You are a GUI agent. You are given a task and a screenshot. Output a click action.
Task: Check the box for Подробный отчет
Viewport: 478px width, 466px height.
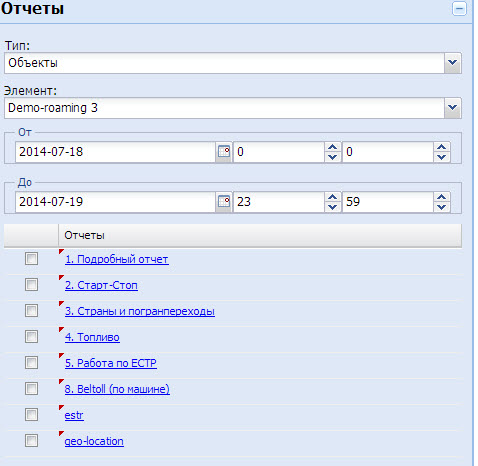click(31, 259)
